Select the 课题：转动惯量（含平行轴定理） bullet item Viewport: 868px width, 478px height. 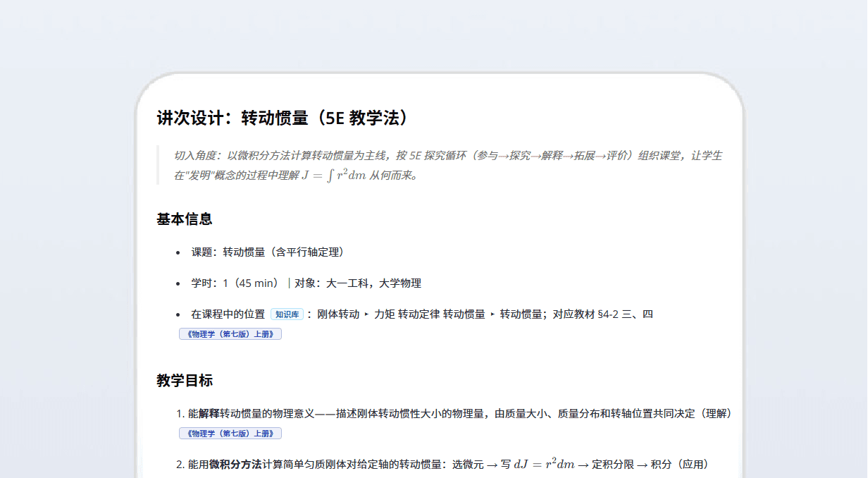(268, 252)
